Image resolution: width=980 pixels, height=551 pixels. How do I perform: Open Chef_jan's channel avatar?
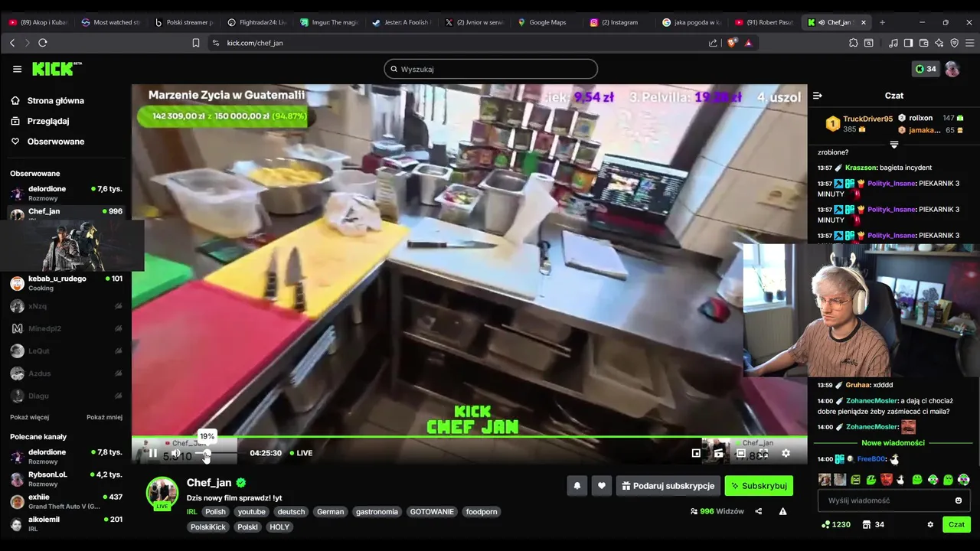pyautogui.click(x=162, y=493)
